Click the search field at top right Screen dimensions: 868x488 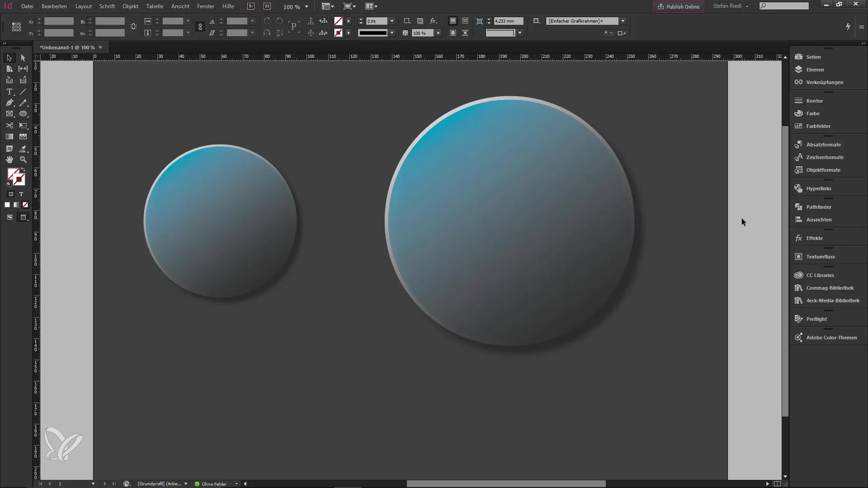[784, 6]
